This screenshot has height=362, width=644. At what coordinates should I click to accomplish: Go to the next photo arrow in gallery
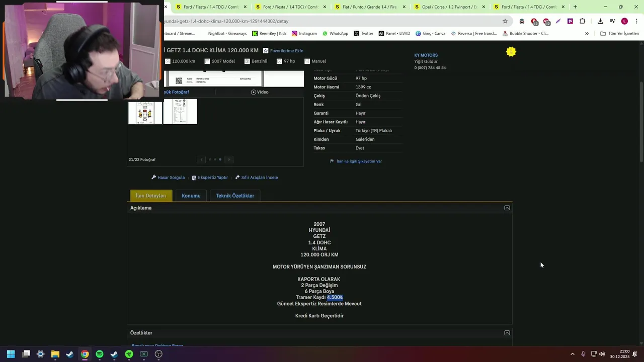pyautogui.click(x=229, y=159)
